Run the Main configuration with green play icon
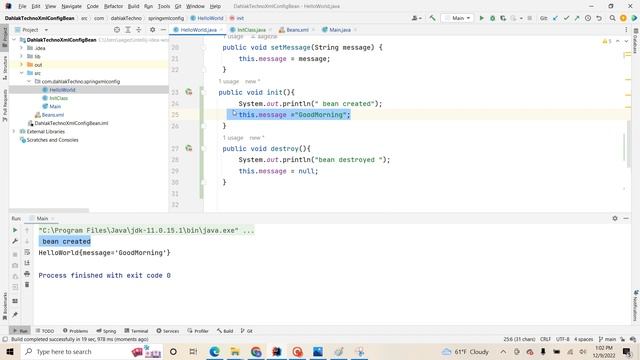The height and width of the screenshot is (360, 640). click(x=482, y=18)
